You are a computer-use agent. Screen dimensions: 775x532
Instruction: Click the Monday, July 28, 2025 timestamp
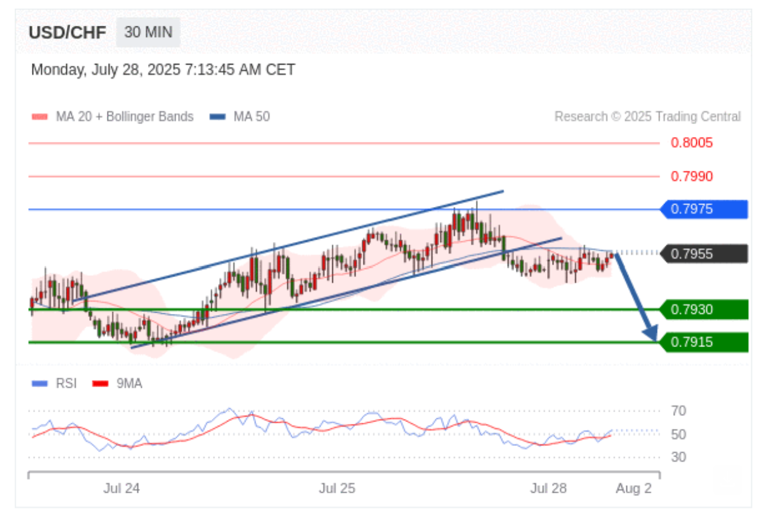click(x=163, y=69)
